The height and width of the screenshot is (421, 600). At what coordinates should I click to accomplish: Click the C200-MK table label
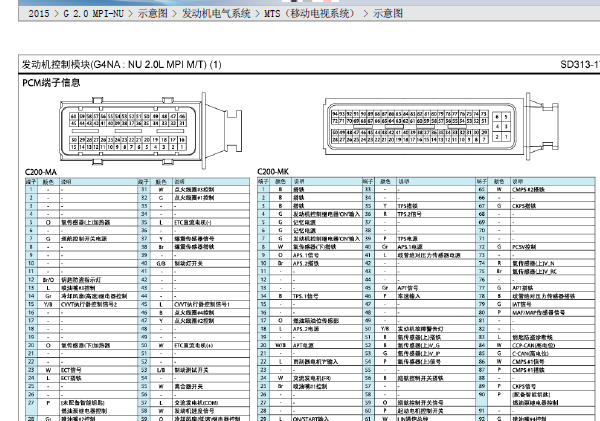(273, 172)
